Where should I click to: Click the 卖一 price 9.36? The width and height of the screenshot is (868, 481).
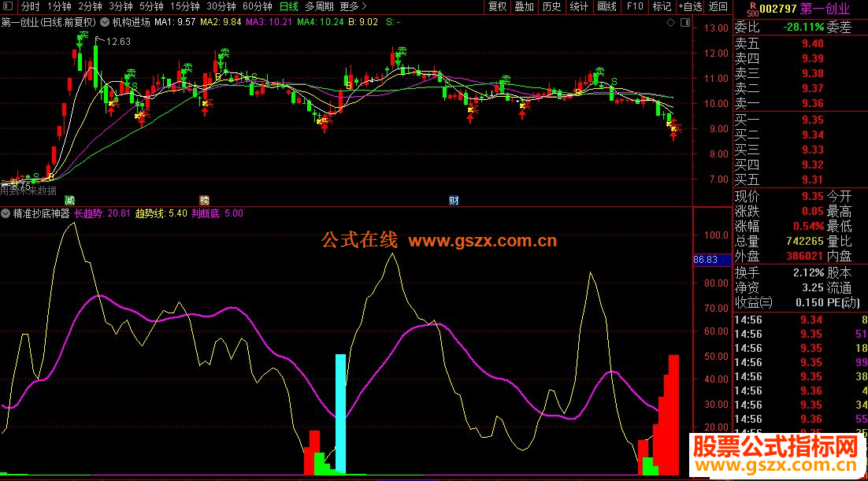[812, 103]
